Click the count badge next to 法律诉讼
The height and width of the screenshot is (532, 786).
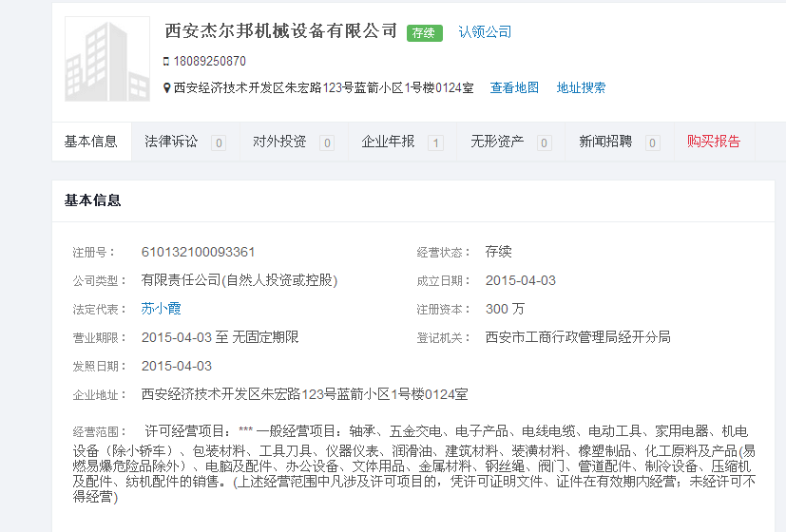click(219, 143)
